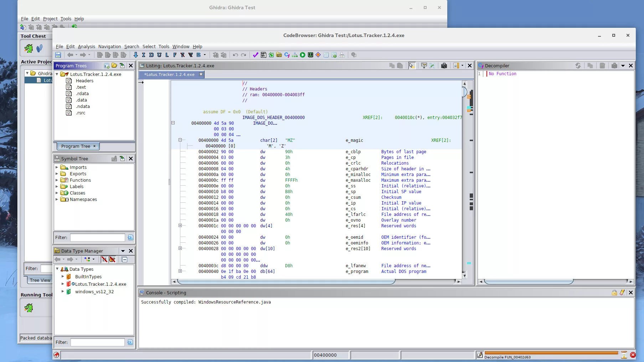Viewport: 644px width, 362px height.
Task: Jump to next Instruction using the I icon
Action: tap(143, 55)
